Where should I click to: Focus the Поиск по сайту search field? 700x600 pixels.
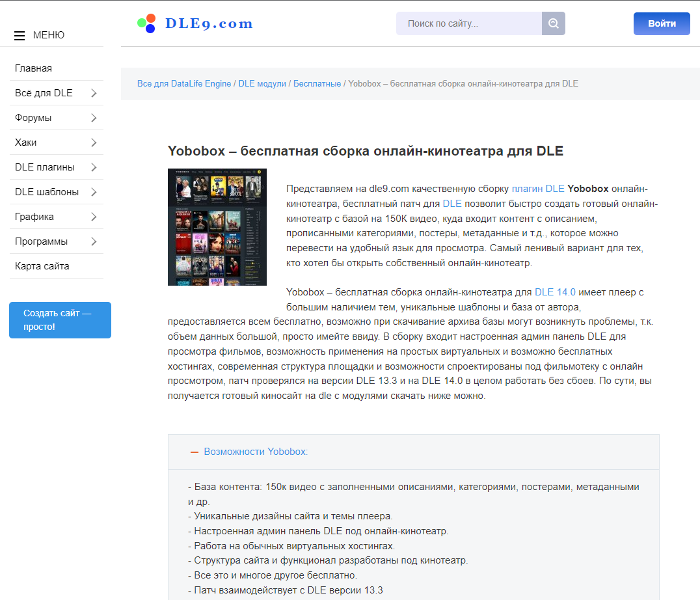[469, 23]
